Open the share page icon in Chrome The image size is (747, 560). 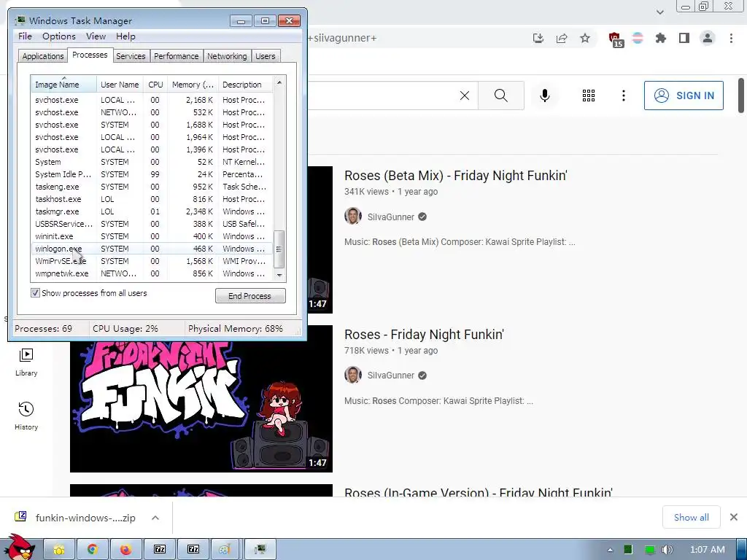[x=562, y=38]
